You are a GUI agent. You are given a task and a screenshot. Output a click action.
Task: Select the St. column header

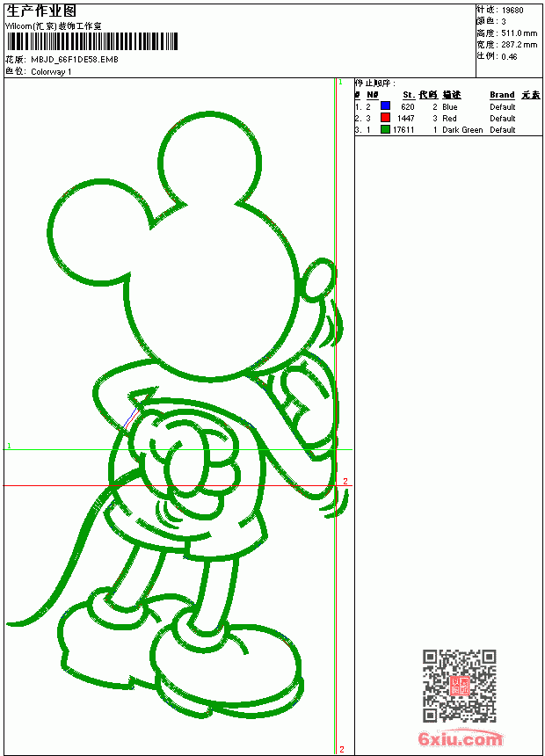[409, 95]
